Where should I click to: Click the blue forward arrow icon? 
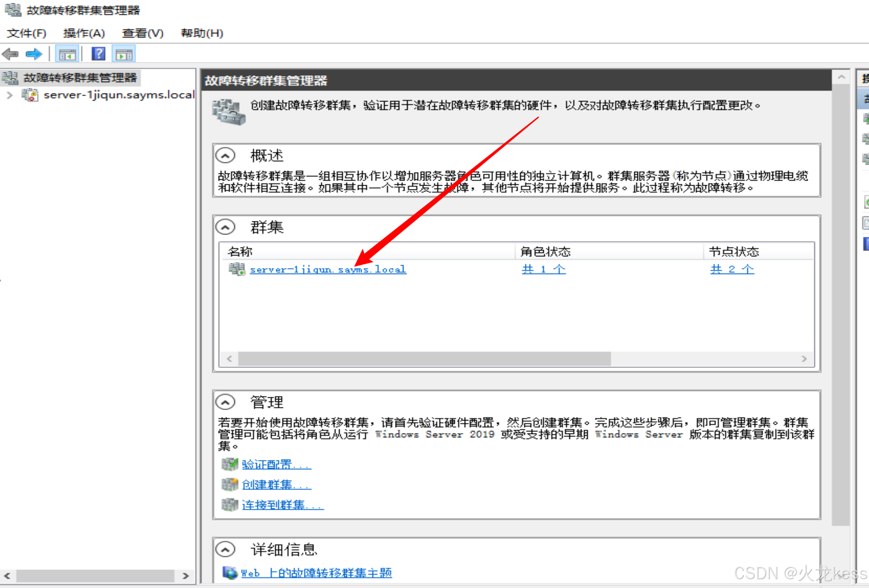[34, 54]
